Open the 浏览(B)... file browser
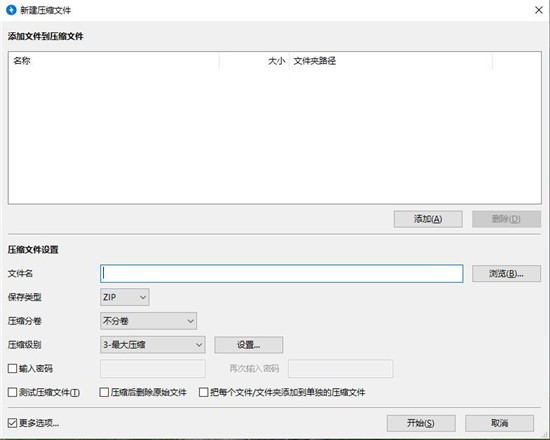This screenshot has height=440, width=550. (x=506, y=274)
